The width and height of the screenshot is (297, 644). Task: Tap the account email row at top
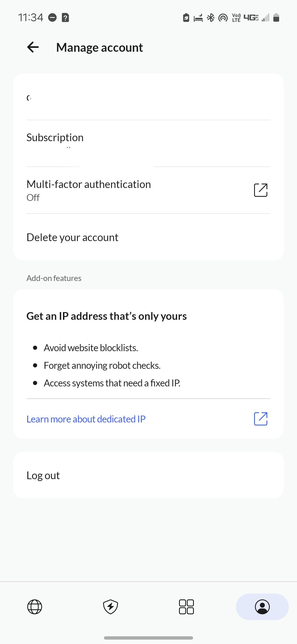(x=148, y=97)
